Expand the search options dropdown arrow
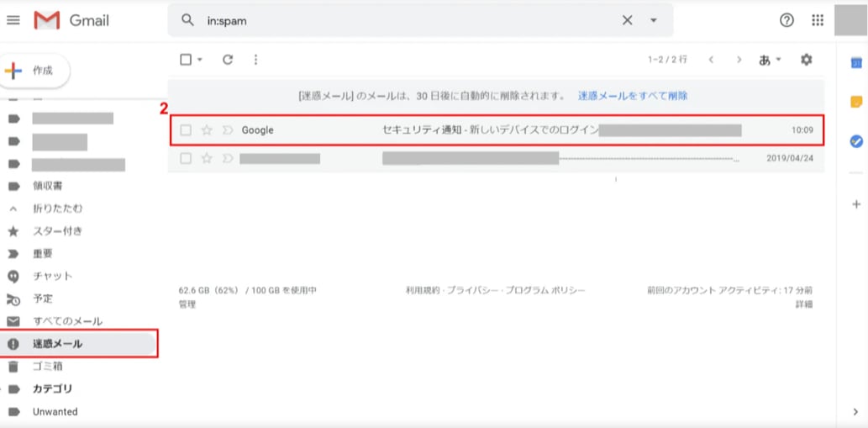Viewport: 868px width, 428px height. pyautogui.click(x=653, y=20)
